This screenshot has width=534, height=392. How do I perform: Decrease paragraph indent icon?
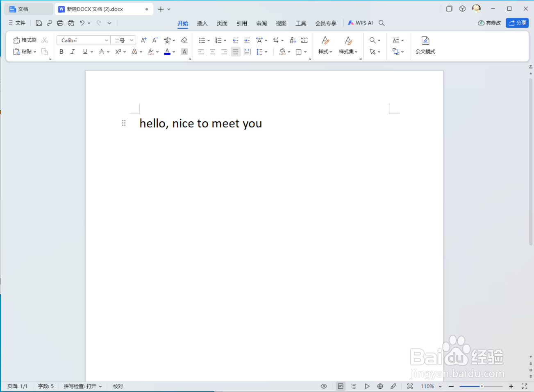click(235, 40)
